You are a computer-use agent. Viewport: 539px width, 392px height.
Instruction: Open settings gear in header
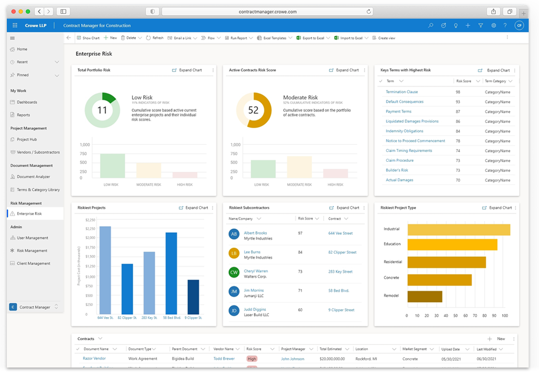[x=493, y=25]
